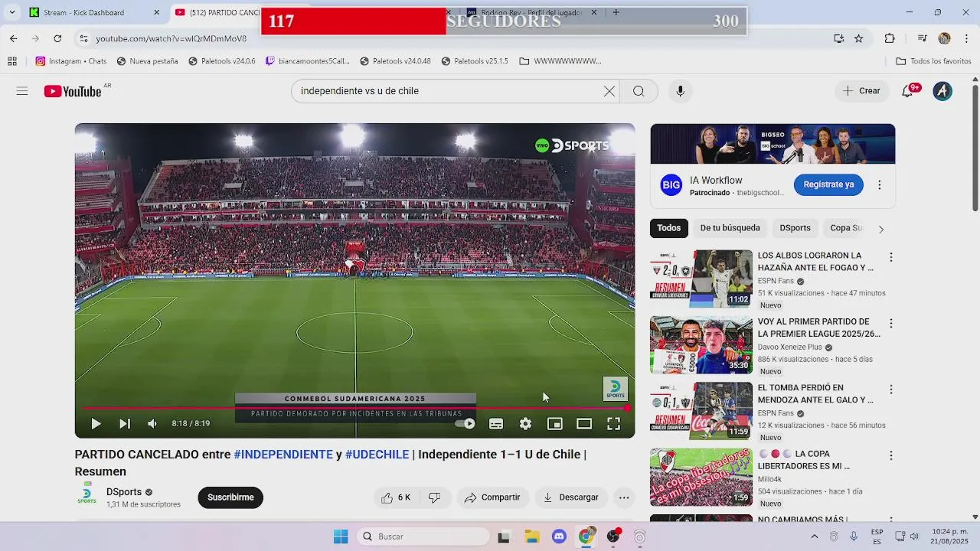Play the YouTube video
The height and width of the screenshot is (551, 980).
click(96, 424)
